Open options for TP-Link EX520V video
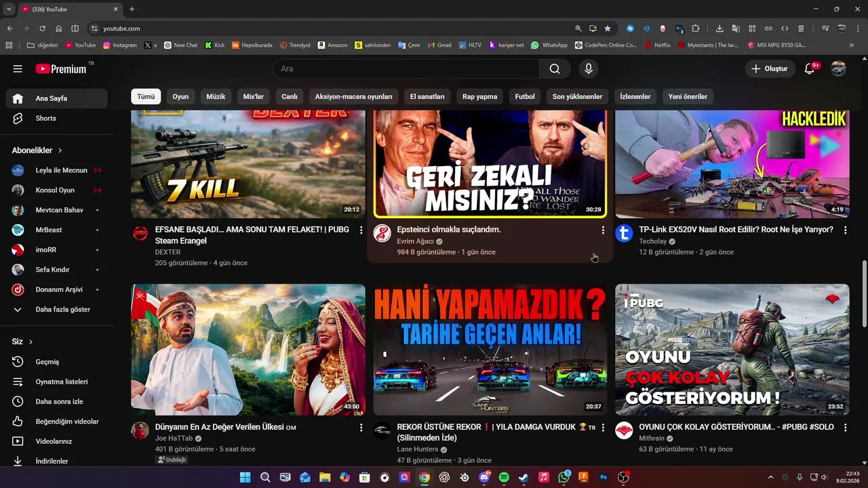This screenshot has height=488, width=868. [x=845, y=230]
